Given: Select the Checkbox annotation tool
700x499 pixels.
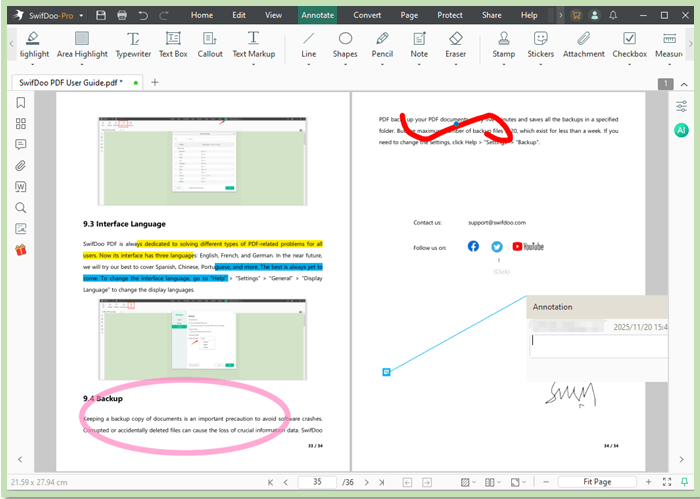Looking at the screenshot, I should point(629,45).
